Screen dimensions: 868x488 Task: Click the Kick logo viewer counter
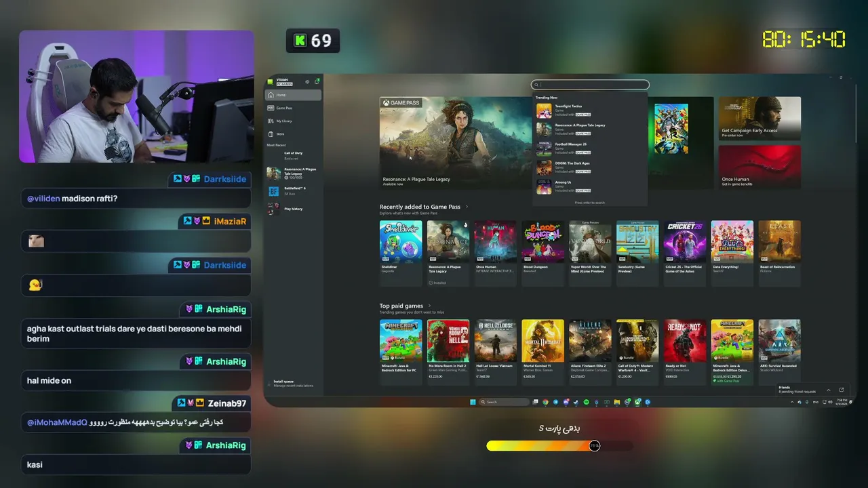point(313,41)
